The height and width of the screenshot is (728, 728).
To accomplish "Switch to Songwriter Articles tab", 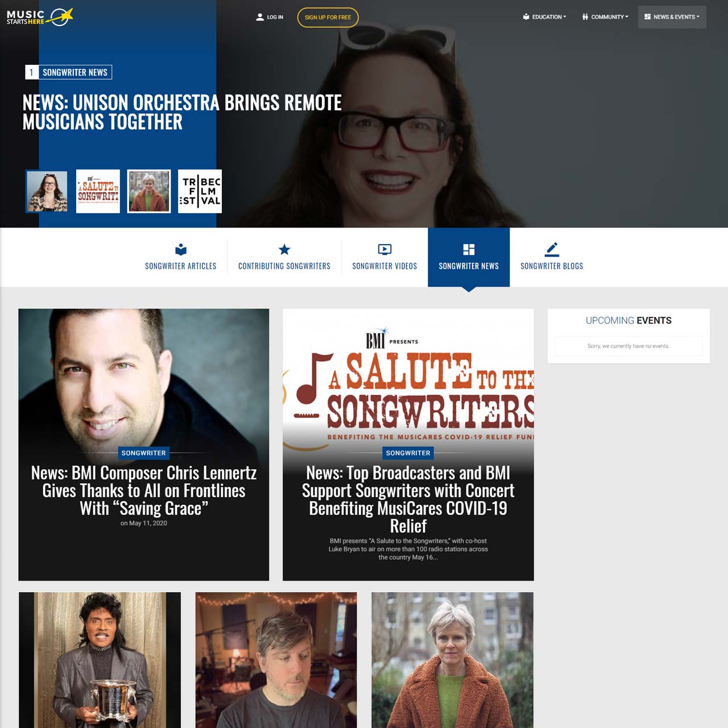I will pos(181,258).
